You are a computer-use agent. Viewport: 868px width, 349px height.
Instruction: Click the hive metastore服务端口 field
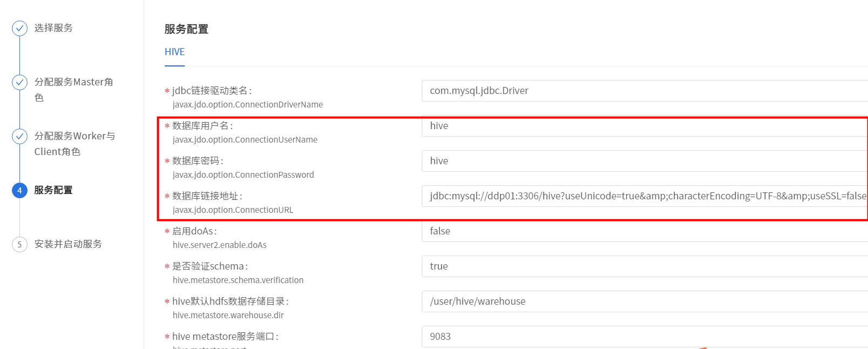tap(643, 337)
